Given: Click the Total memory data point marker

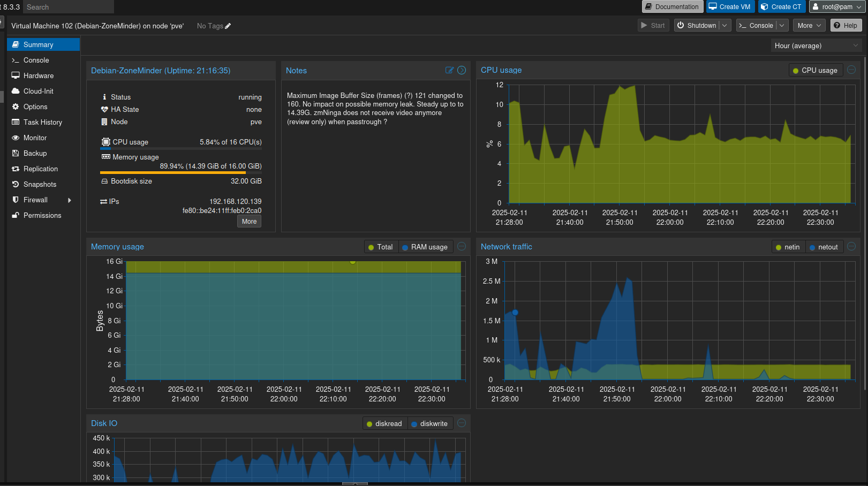Looking at the screenshot, I should click(x=352, y=261).
